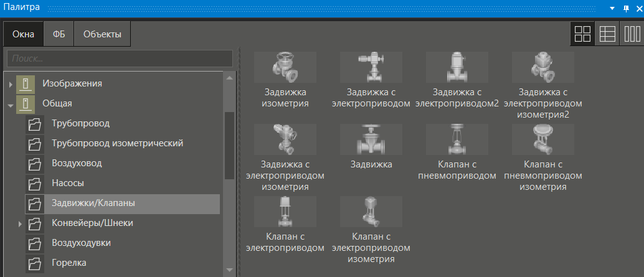
Task: Switch to list rows view
Action: pyautogui.click(x=607, y=34)
